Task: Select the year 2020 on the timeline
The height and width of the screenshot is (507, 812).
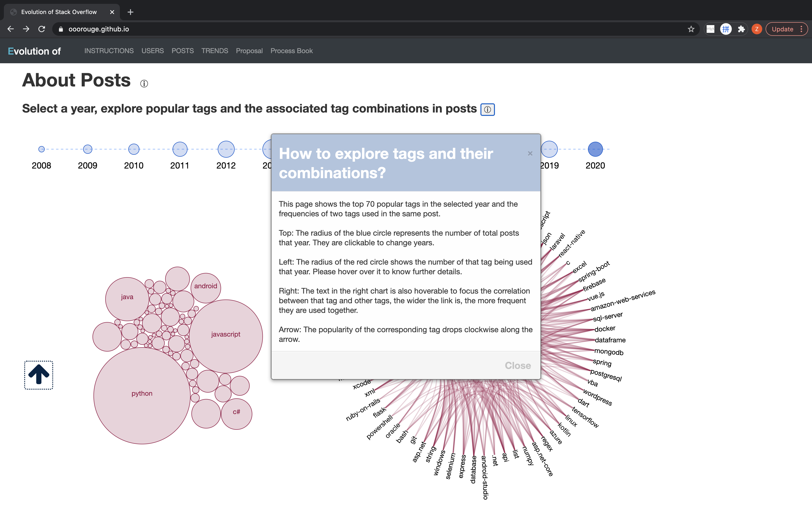Action: pyautogui.click(x=596, y=149)
